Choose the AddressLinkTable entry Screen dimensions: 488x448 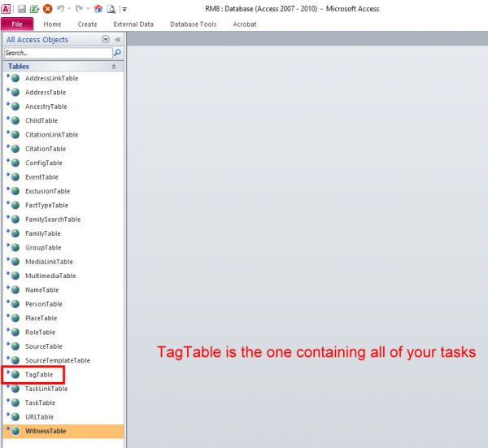(x=51, y=78)
